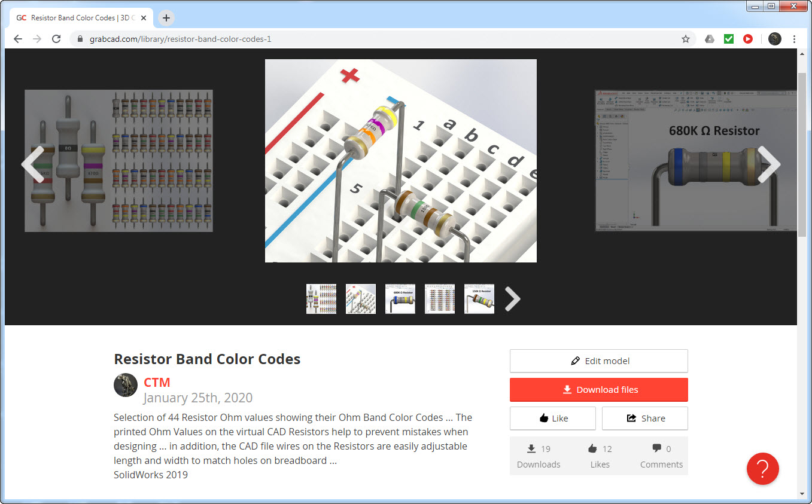Advance the thumbnail strip with the chevron
This screenshot has height=504, width=812.
click(x=512, y=299)
